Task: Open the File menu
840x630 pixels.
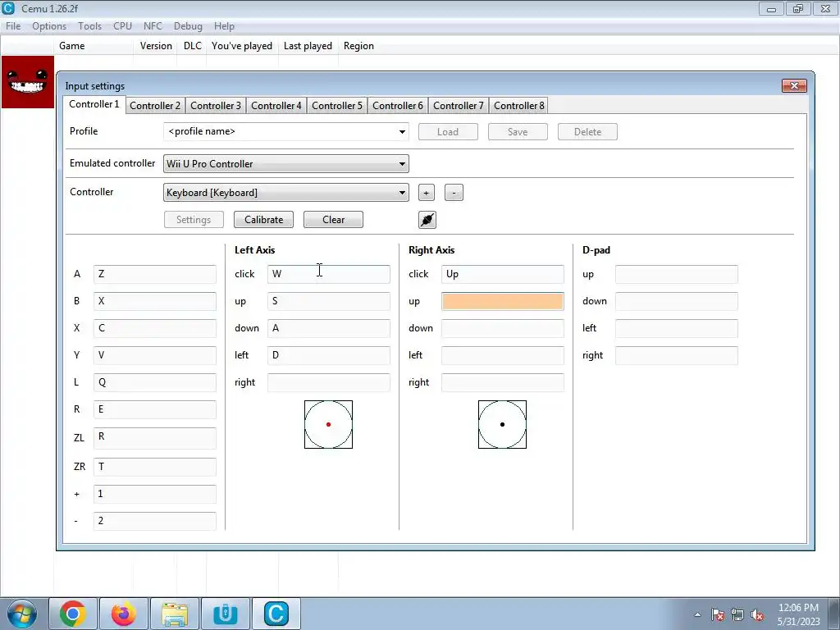Action: pos(13,26)
